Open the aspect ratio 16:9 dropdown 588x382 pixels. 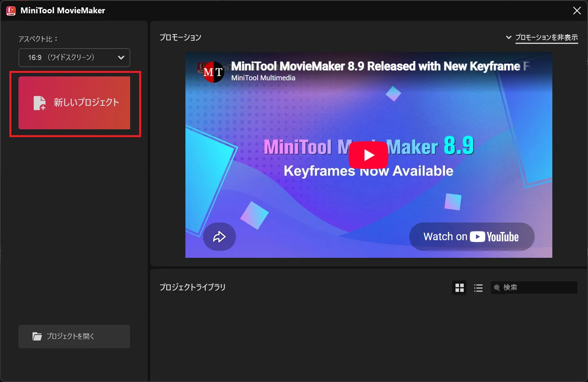tap(74, 58)
